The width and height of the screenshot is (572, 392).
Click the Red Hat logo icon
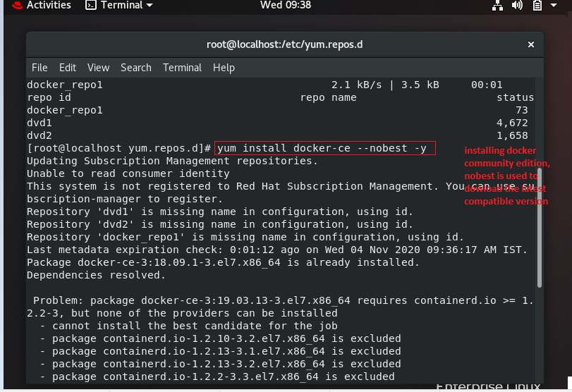[x=17, y=5]
